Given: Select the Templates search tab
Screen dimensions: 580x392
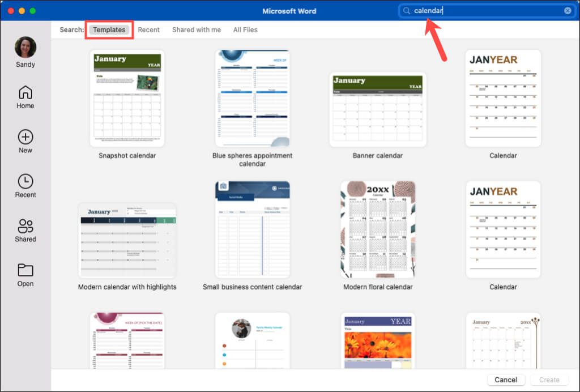Looking at the screenshot, I should (109, 29).
